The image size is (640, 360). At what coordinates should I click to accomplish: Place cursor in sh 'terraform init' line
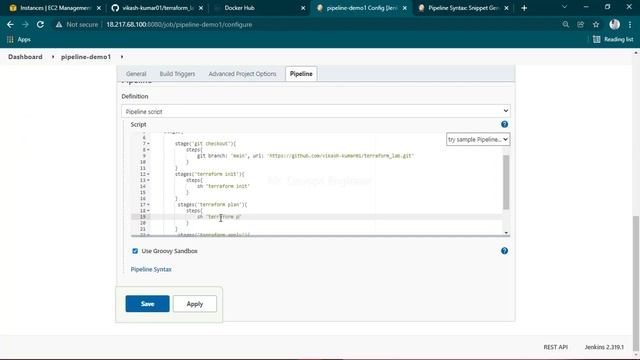[223, 186]
